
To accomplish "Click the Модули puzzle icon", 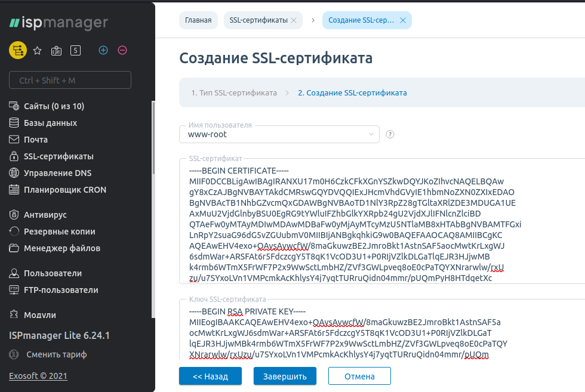I will click(13, 314).
